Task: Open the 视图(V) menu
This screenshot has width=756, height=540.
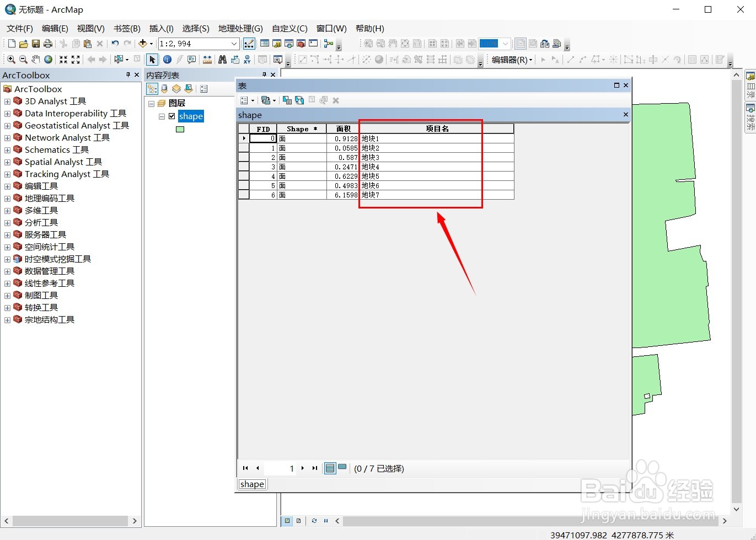Action: click(x=91, y=29)
